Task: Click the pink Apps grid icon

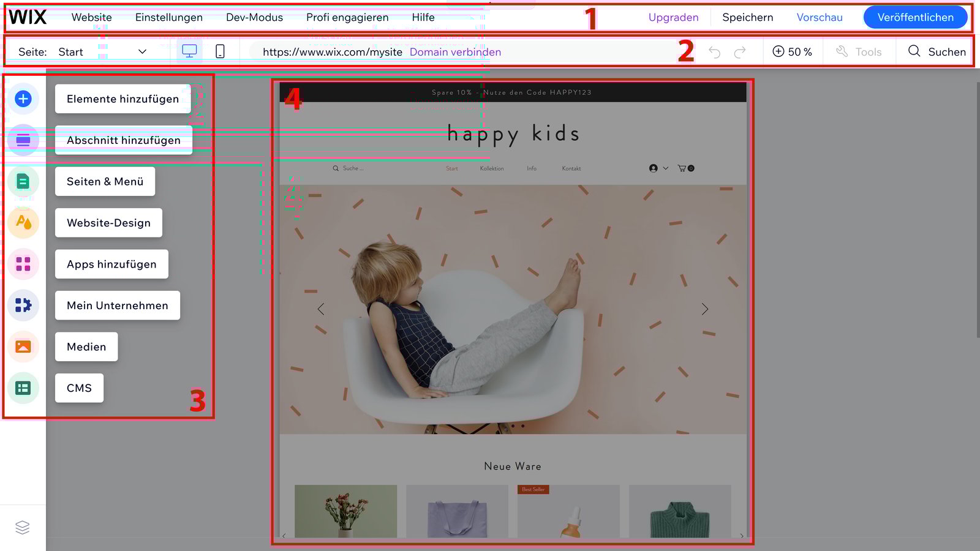Action: 23,264
